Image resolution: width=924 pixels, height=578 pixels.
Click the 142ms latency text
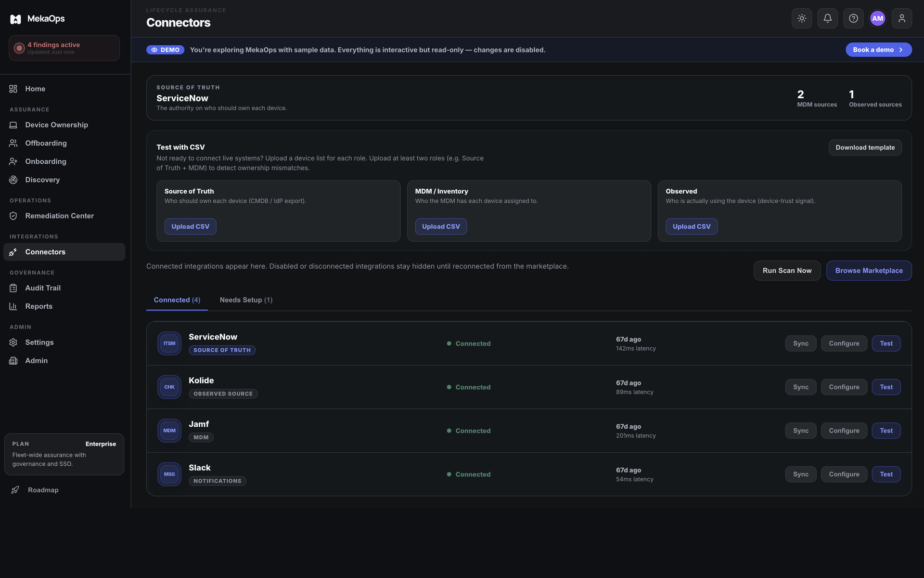point(636,348)
